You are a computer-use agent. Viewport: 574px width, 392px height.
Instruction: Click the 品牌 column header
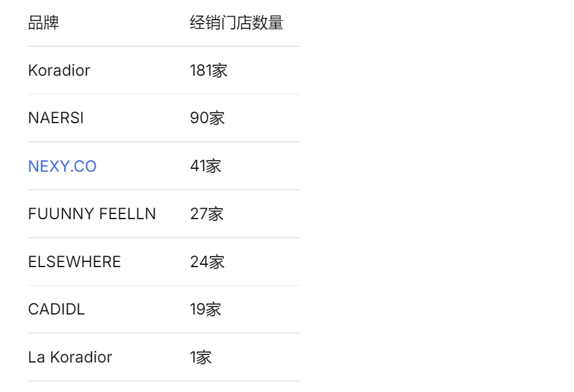43,23
